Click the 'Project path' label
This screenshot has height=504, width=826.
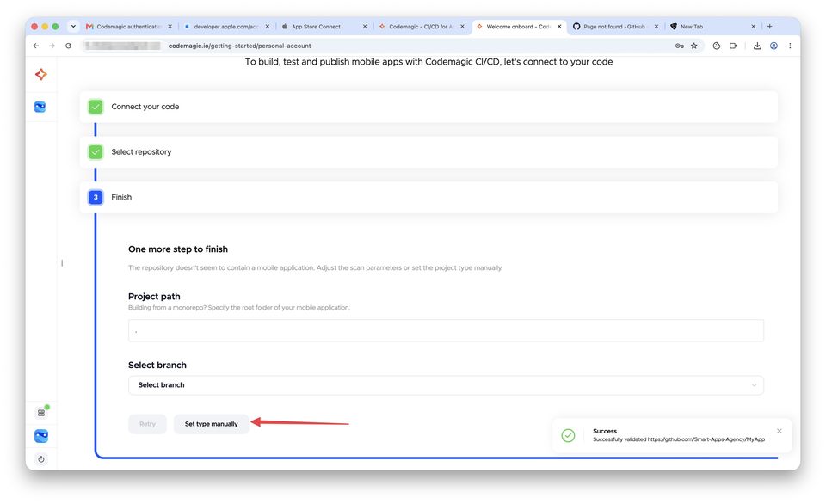click(154, 297)
